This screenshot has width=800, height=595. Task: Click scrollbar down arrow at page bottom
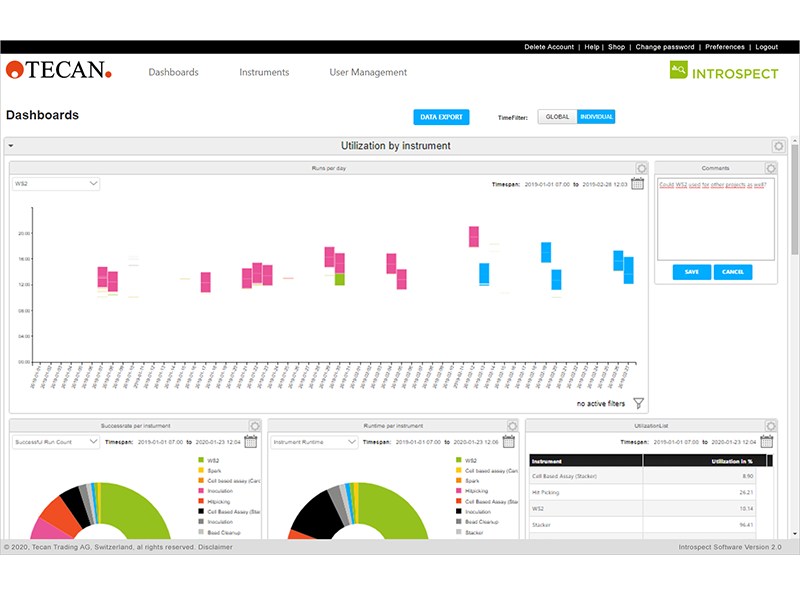pyautogui.click(x=794, y=534)
